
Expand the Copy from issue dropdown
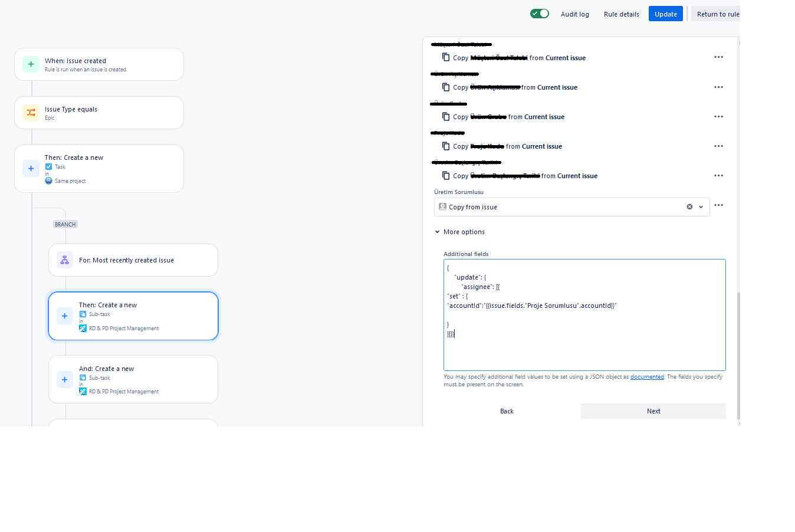coord(701,207)
